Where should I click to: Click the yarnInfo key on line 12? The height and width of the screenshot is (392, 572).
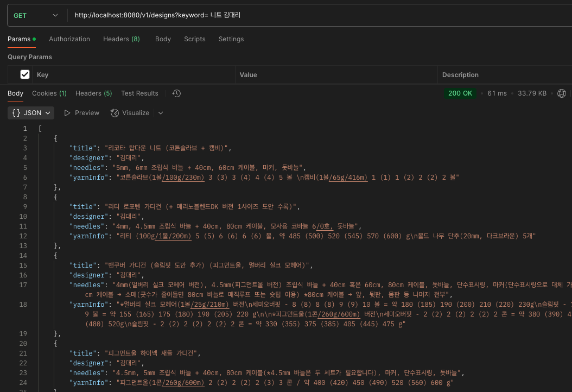pos(88,237)
